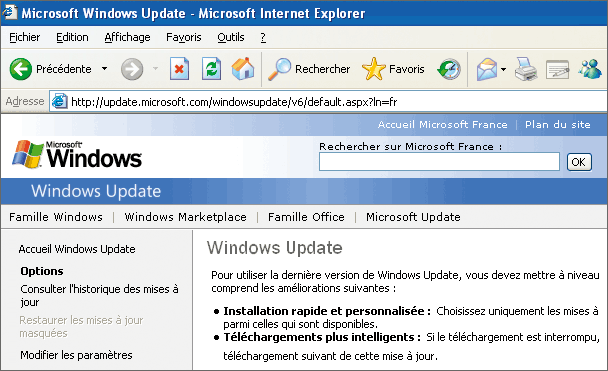Viewport: 608px width, 371px height.
Task: Open the Affichage menu
Action: pos(127,37)
